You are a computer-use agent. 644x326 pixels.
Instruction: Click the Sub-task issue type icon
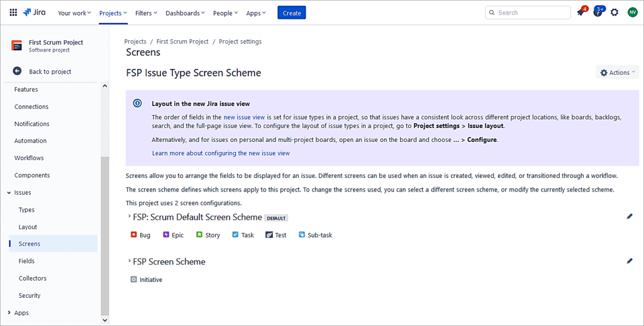point(302,234)
